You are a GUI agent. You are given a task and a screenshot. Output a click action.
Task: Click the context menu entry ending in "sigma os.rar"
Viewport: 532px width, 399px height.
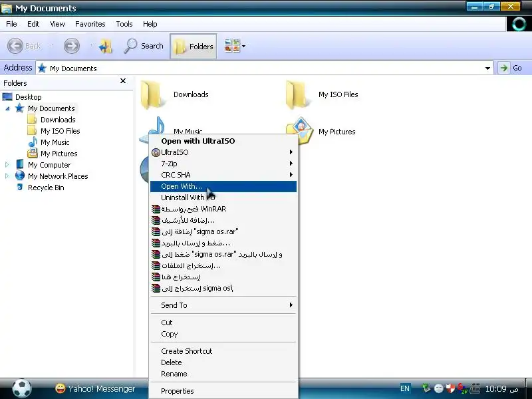pos(223,231)
